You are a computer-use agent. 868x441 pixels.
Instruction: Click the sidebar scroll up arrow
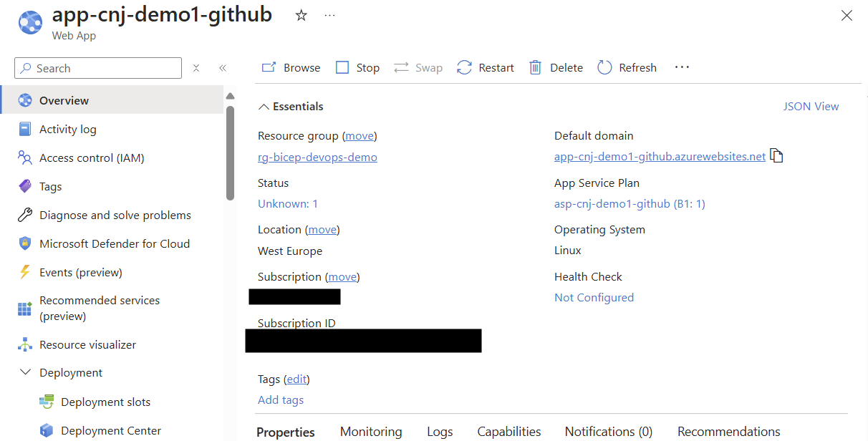[230, 96]
